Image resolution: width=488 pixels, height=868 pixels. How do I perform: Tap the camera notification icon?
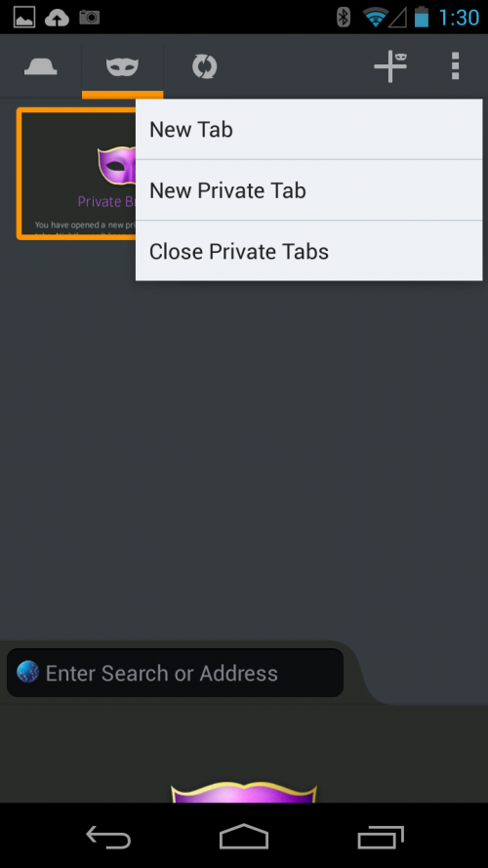pos(89,18)
